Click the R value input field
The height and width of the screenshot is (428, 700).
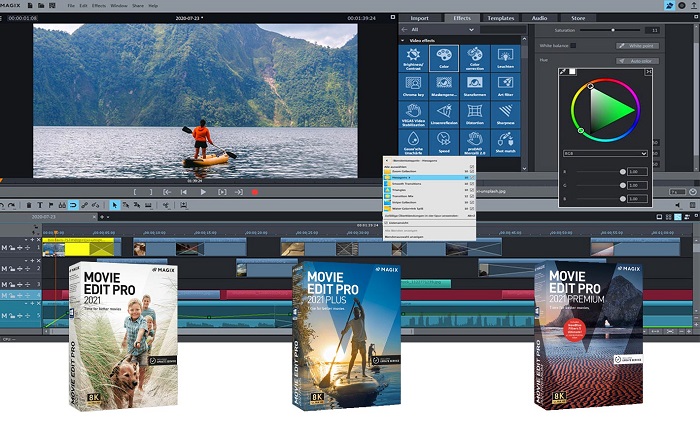[x=638, y=172]
